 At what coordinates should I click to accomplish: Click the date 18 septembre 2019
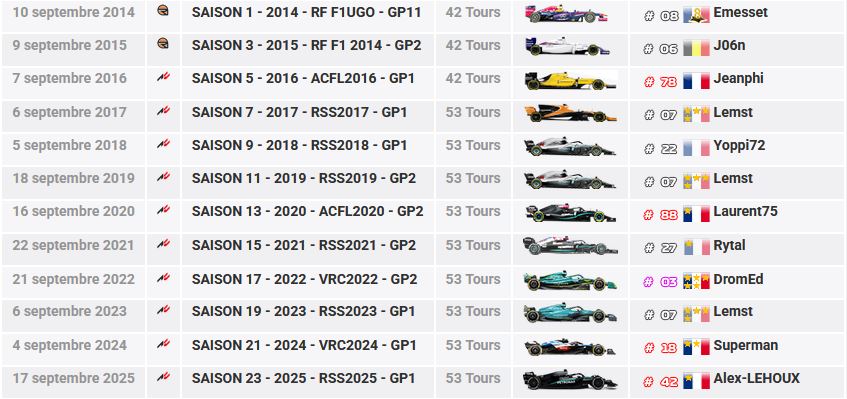click(73, 178)
